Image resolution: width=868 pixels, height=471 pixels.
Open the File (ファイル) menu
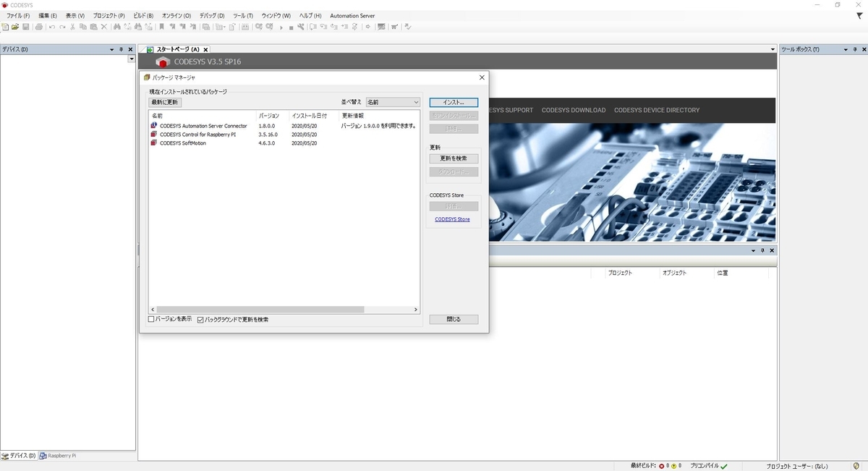click(x=18, y=15)
